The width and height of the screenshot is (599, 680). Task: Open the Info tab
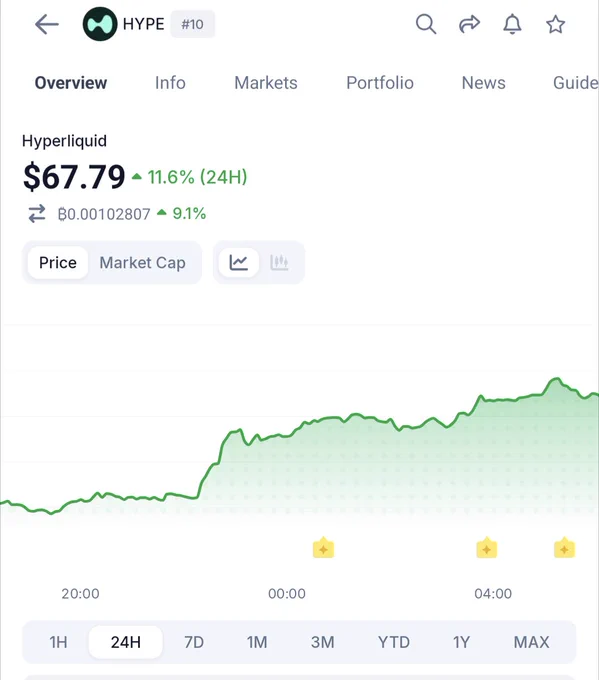tap(170, 83)
